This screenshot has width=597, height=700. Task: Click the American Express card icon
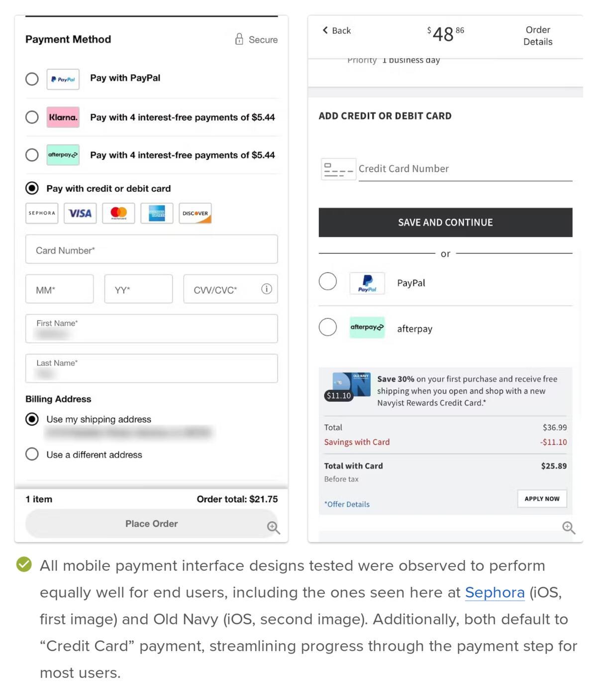(x=157, y=213)
